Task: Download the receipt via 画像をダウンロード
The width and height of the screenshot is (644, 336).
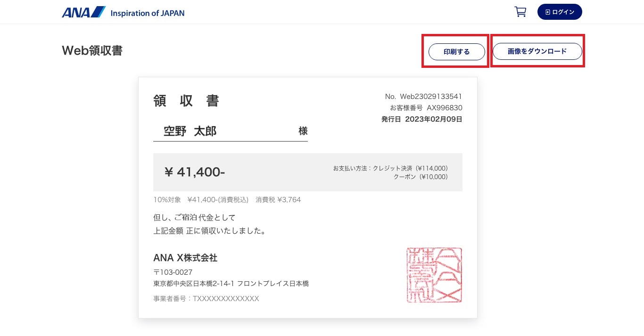Action: [x=537, y=51]
